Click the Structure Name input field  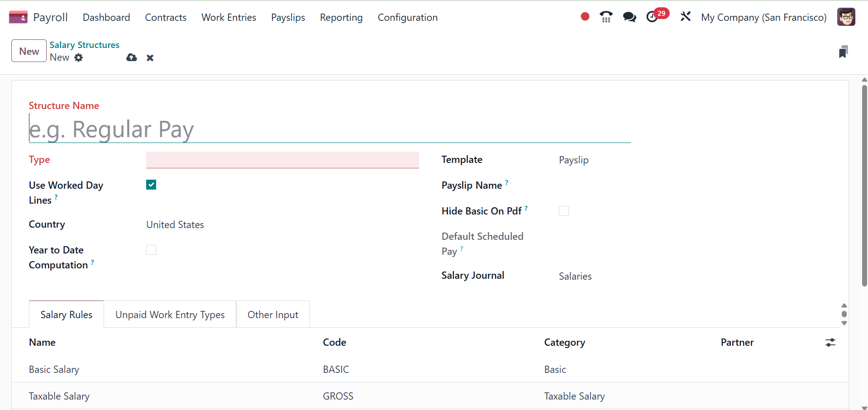pyautogui.click(x=329, y=129)
